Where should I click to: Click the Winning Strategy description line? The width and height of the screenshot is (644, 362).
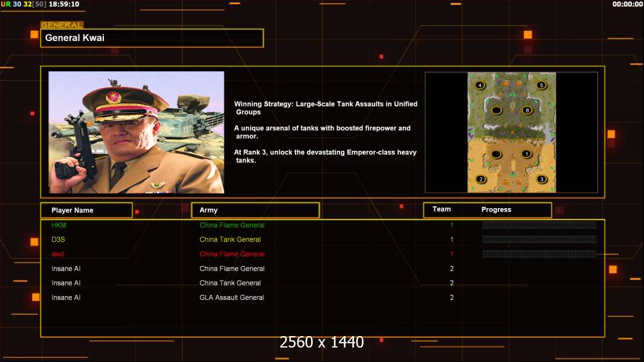click(x=326, y=108)
